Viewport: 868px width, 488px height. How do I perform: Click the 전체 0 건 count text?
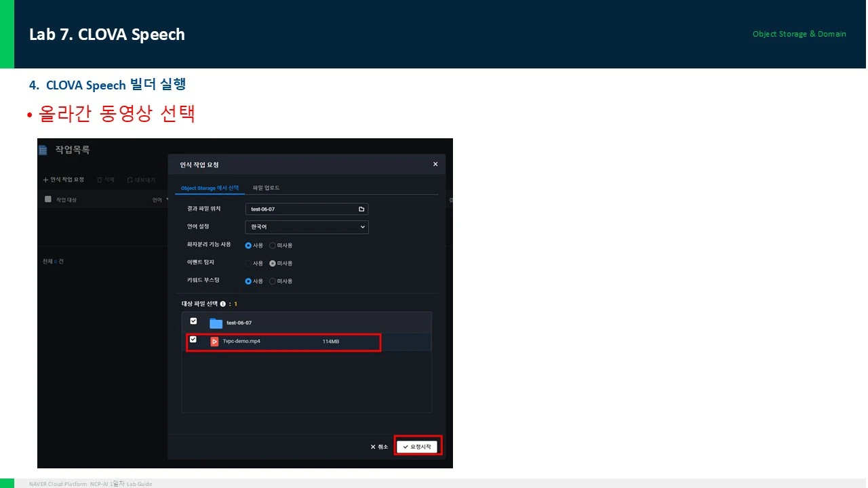tap(53, 262)
